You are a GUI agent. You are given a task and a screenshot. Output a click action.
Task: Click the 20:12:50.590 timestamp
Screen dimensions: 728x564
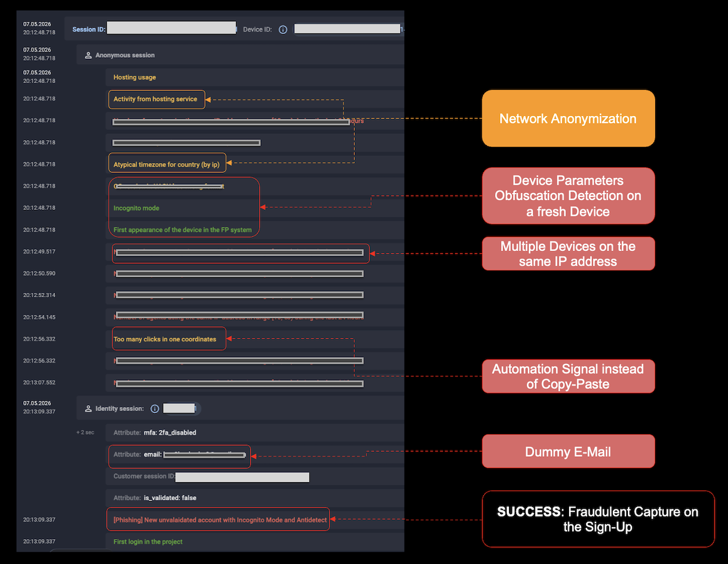coord(39,274)
